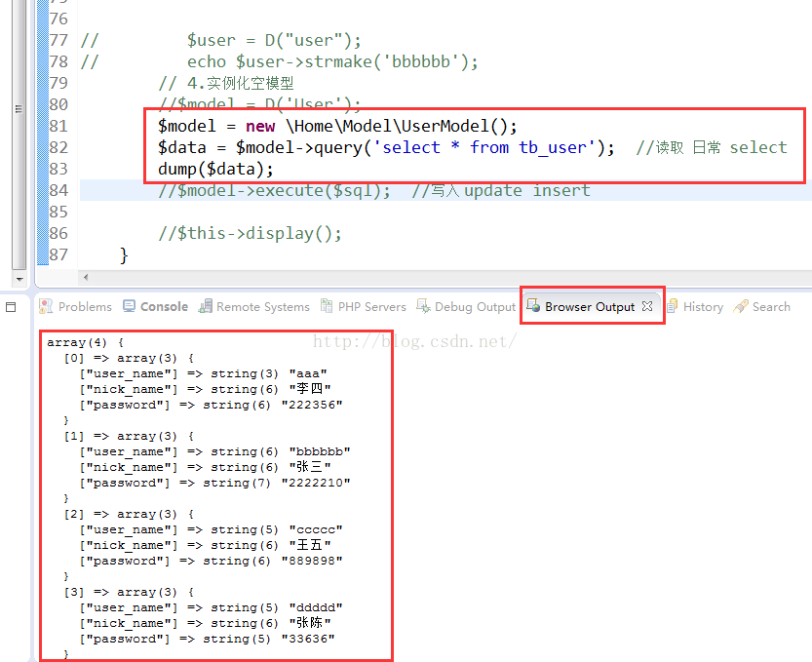Click the 'select * from tb_user' query string
The width and height of the screenshot is (812, 662).
coord(484,147)
